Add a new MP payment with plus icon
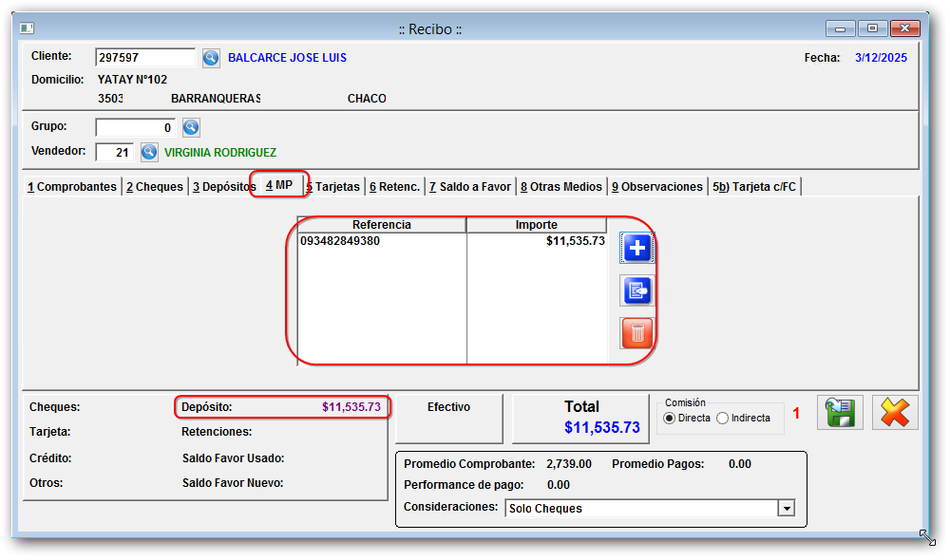This screenshot has height=560, width=950. tap(636, 249)
